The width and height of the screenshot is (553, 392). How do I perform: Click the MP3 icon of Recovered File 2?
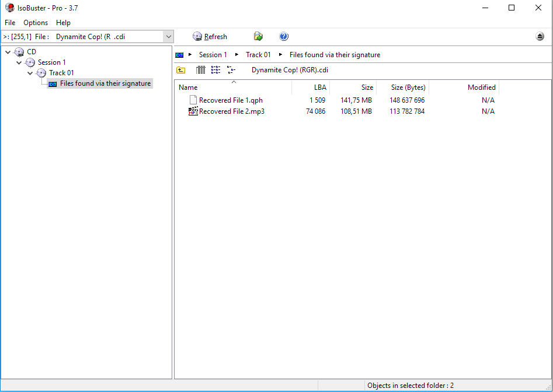point(193,111)
